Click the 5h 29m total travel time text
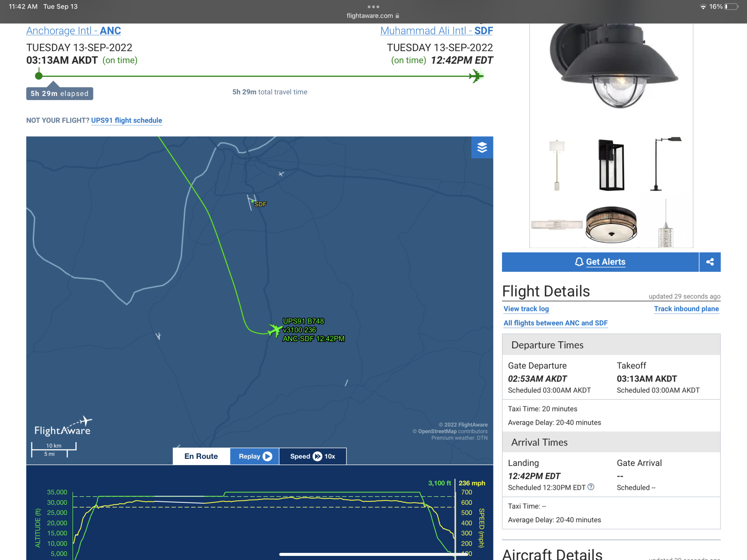The image size is (747, 560). [270, 92]
